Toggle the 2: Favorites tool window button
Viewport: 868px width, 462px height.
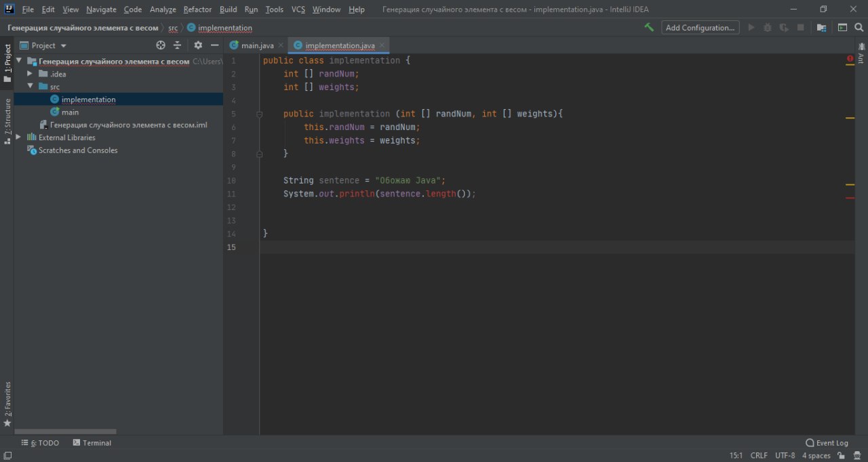click(x=7, y=404)
